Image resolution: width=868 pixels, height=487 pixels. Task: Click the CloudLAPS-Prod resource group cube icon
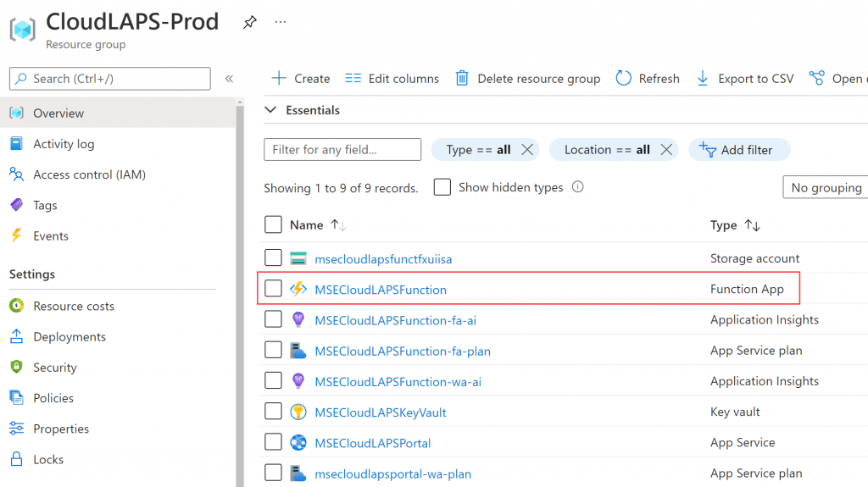(23, 30)
